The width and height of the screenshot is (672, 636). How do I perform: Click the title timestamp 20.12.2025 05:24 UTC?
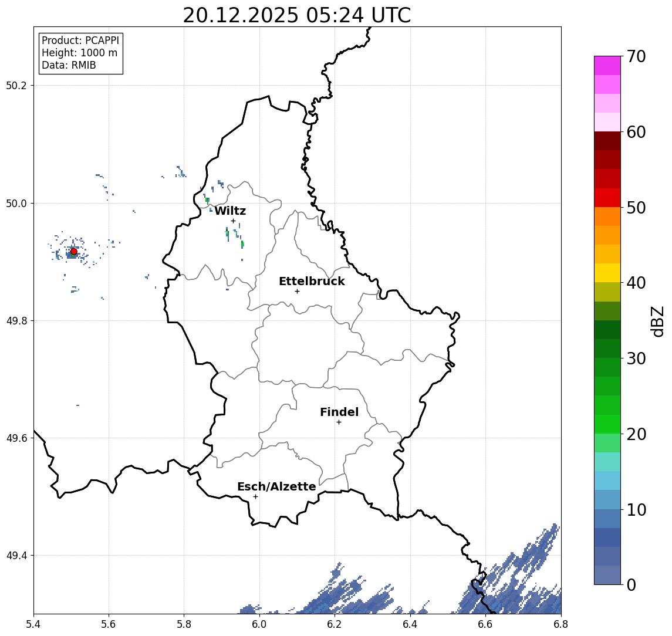[x=296, y=16]
